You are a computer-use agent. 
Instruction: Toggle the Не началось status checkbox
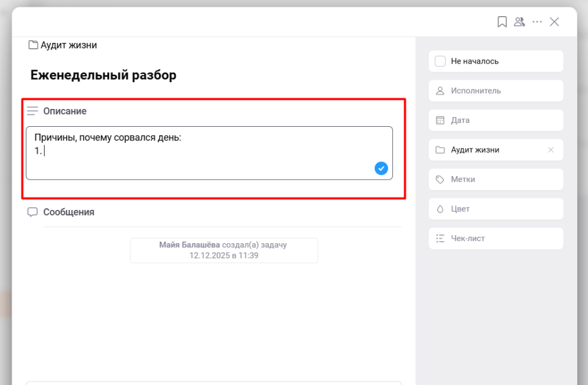(x=440, y=61)
